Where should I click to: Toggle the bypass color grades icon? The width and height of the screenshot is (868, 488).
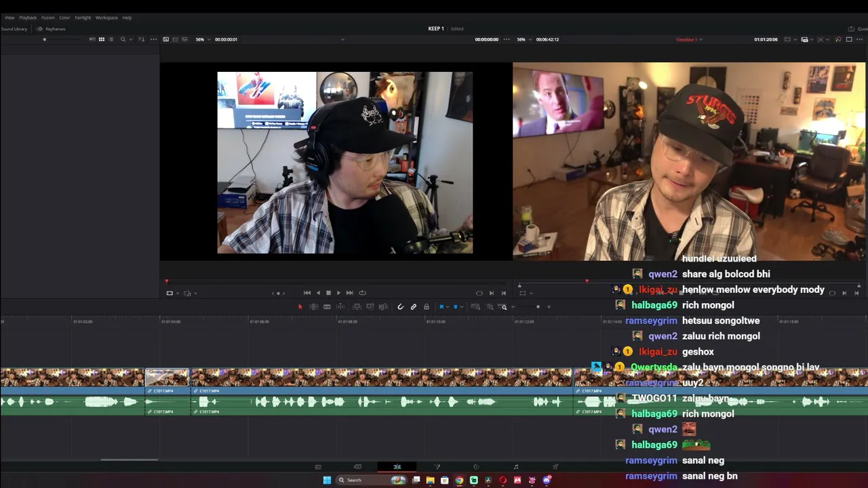pos(838,39)
